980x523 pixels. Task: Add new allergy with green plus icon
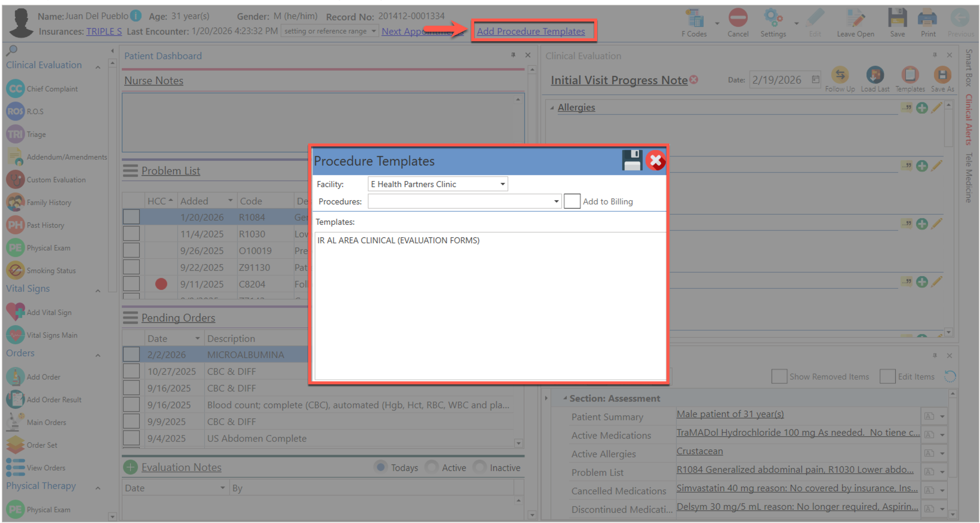point(921,108)
